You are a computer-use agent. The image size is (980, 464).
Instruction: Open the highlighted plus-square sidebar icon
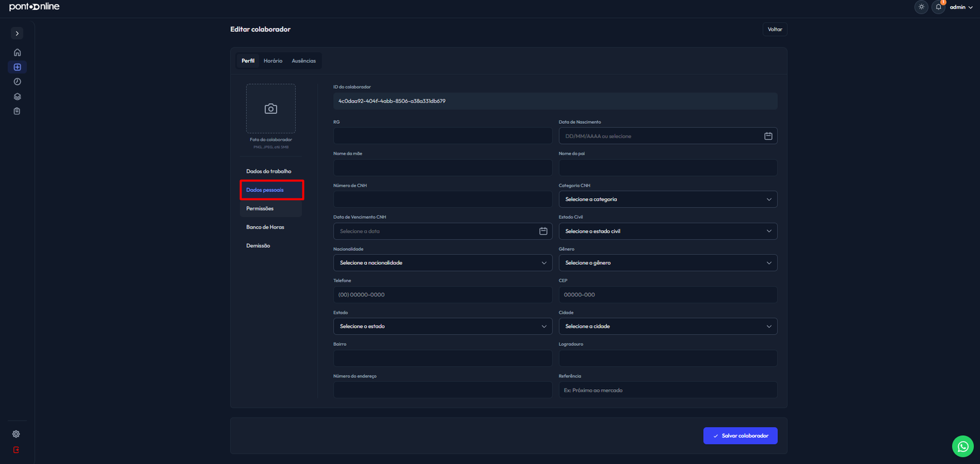17,67
